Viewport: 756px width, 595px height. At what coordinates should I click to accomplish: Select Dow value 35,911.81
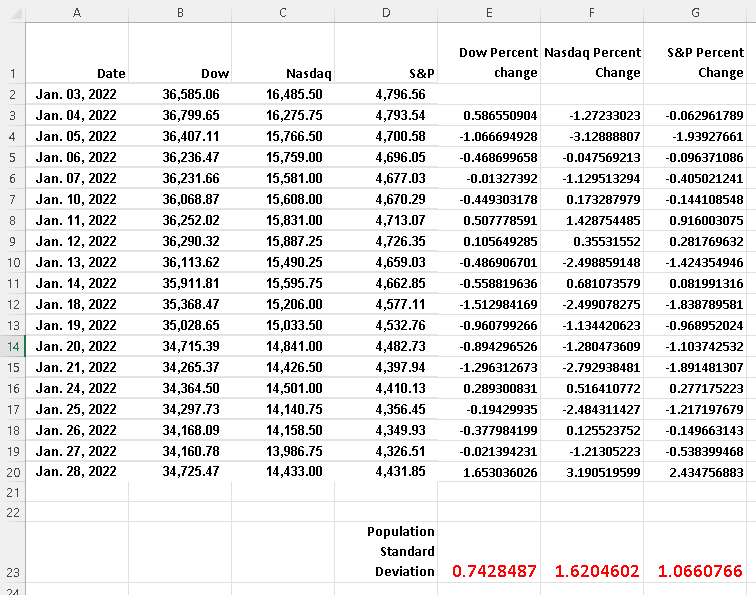pos(180,283)
